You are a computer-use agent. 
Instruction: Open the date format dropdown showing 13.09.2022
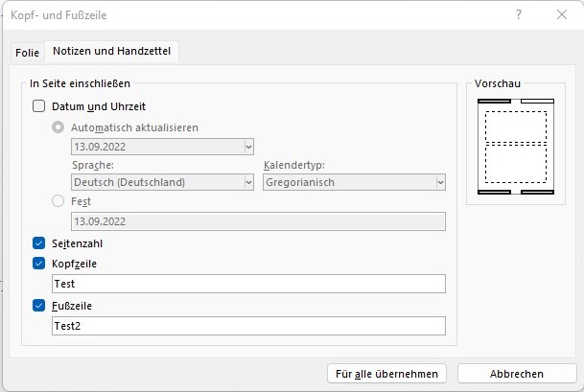pyautogui.click(x=162, y=147)
